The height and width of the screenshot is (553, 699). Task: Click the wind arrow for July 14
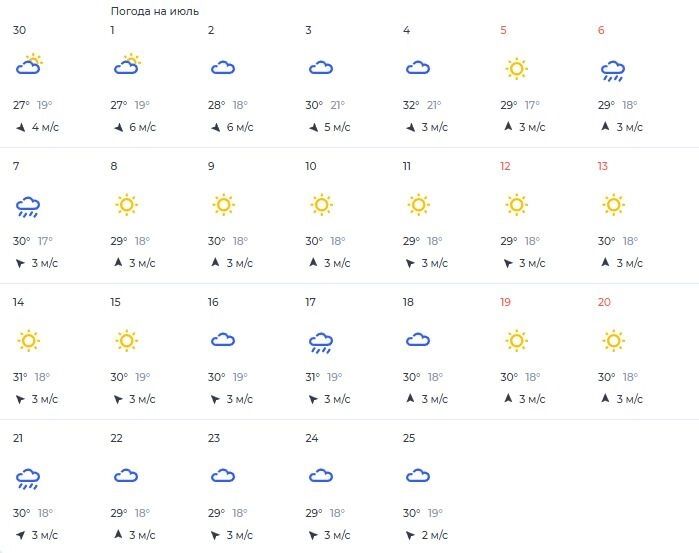pos(20,400)
